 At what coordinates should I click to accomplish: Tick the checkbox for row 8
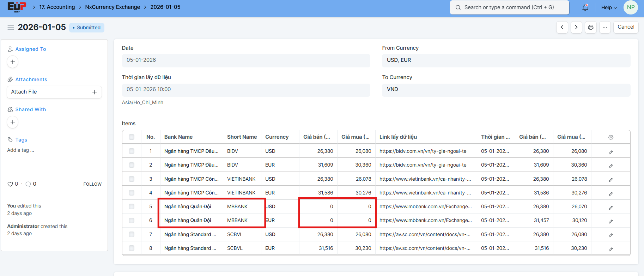click(x=132, y=248)
